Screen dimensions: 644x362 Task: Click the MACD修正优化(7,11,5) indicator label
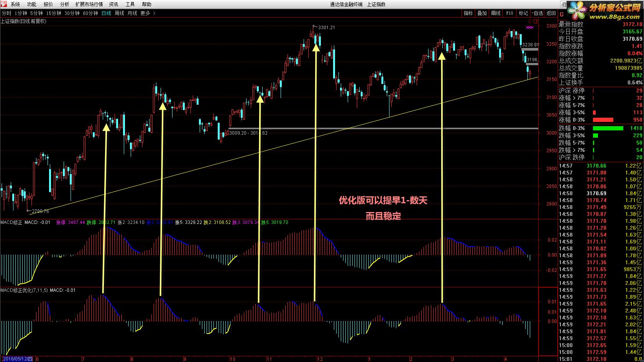tap(24, 290)
